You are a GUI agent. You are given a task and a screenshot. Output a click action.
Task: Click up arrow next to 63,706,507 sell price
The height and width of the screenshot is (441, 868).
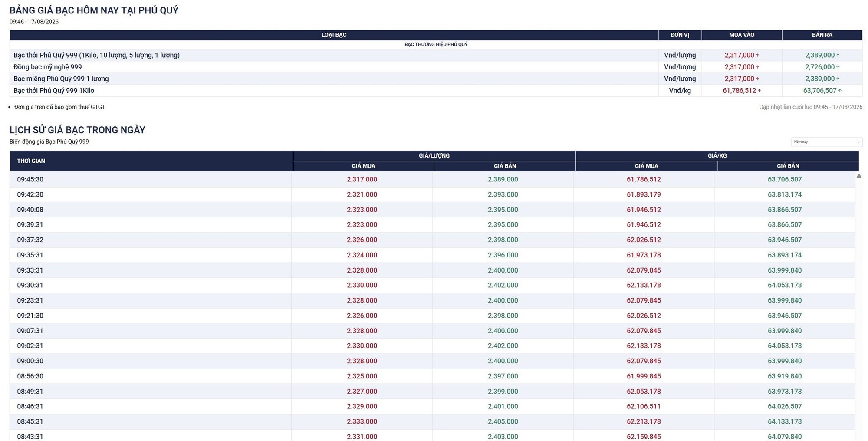click(840, 91)
